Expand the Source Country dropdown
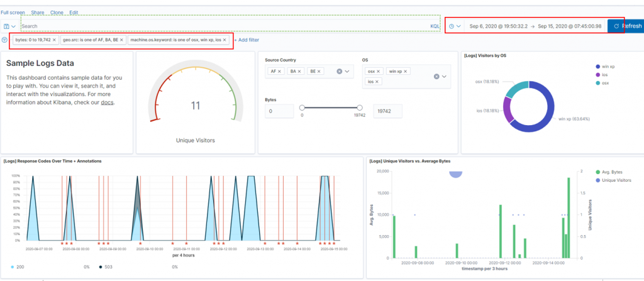Screen dimensions: 644x281 point(347,71)
